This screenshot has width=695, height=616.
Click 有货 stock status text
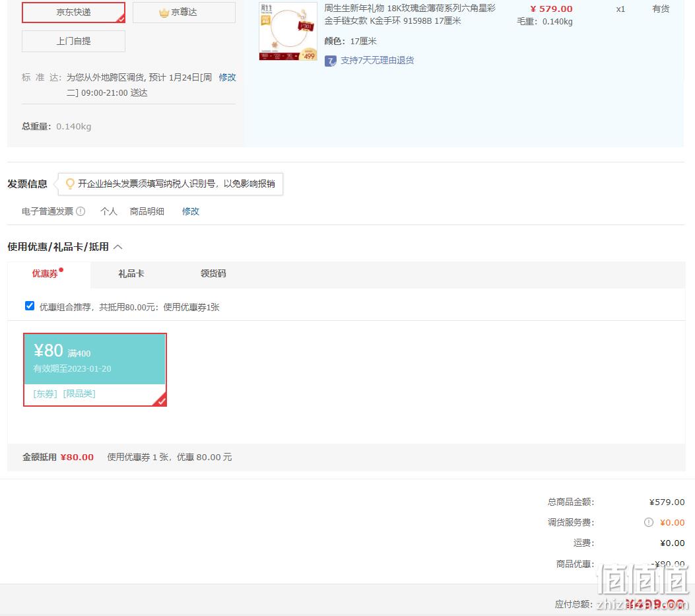(x=661, y=9)
